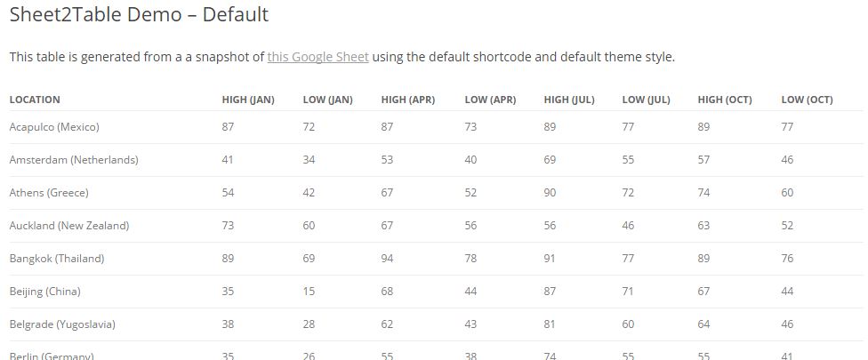Click the HIGH (JAN) column header

tap(248, 100)
